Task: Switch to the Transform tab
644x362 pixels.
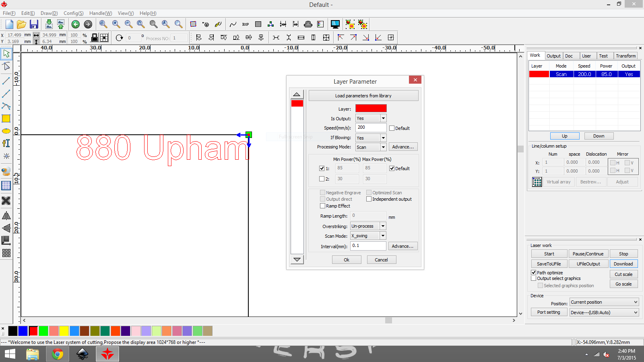Action: 625,56
